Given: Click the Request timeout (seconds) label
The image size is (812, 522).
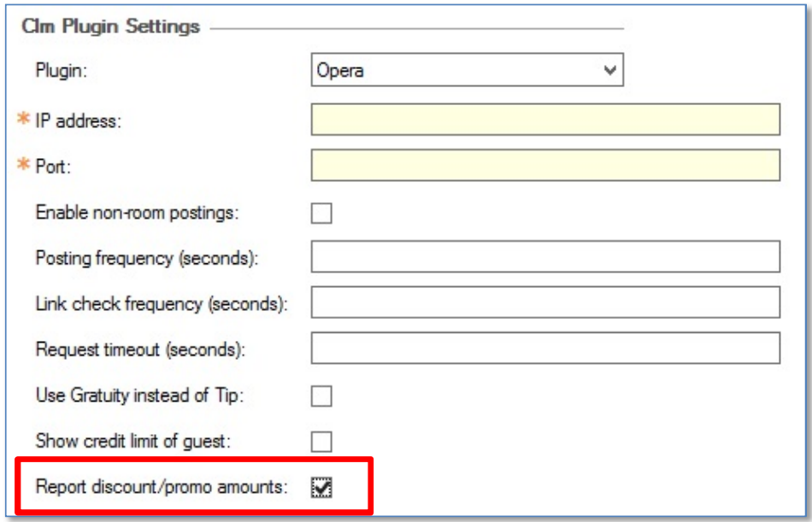Looking at the screenshot, I should pos(140,350).
